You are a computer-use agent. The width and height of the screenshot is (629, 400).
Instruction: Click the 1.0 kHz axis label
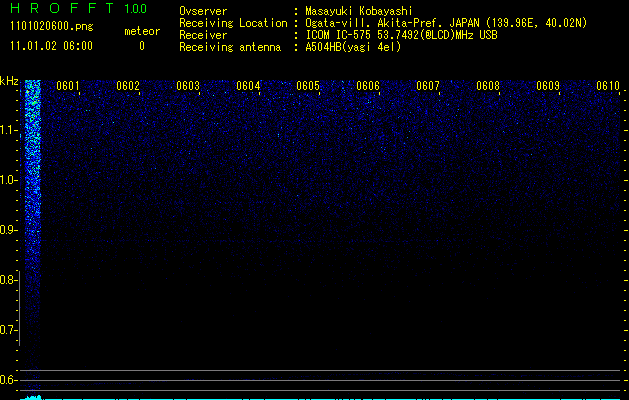(x=9, y=180)
